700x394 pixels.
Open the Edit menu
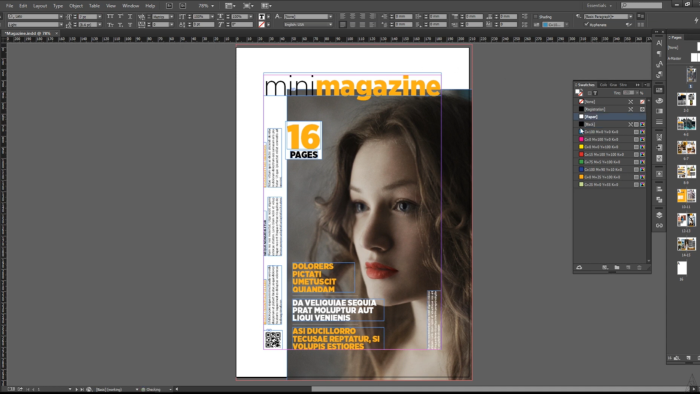[23, 6]
